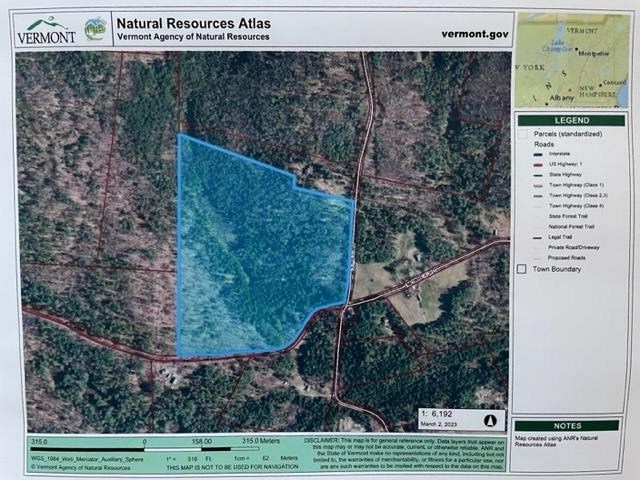Click the north arrow compass icon
The image size is (640, 480).
(x=490, y=421)
